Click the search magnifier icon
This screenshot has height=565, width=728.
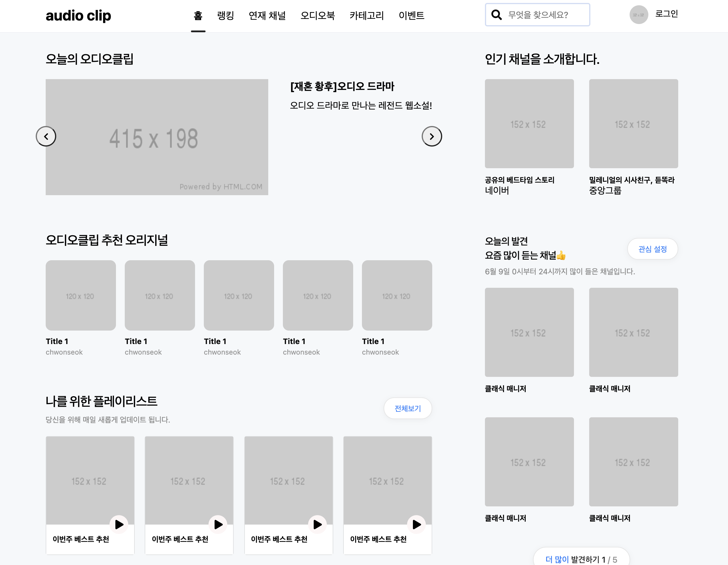pos(496,15)
